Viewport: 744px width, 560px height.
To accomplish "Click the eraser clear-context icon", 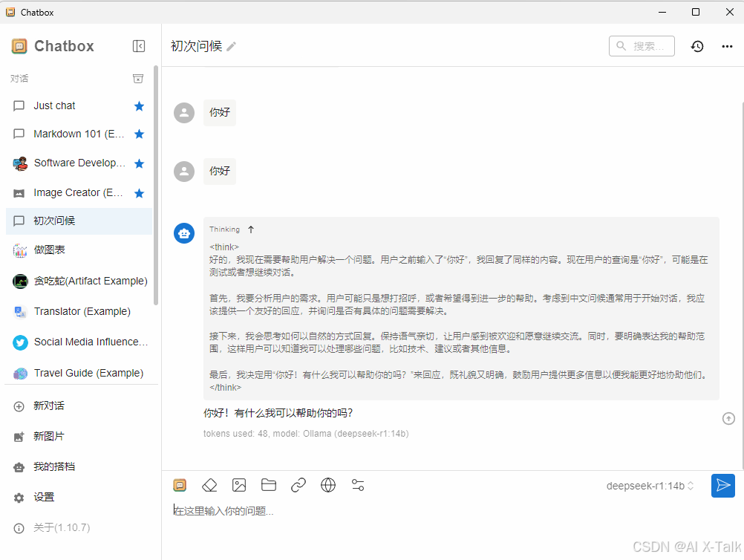I will (209, 485).
